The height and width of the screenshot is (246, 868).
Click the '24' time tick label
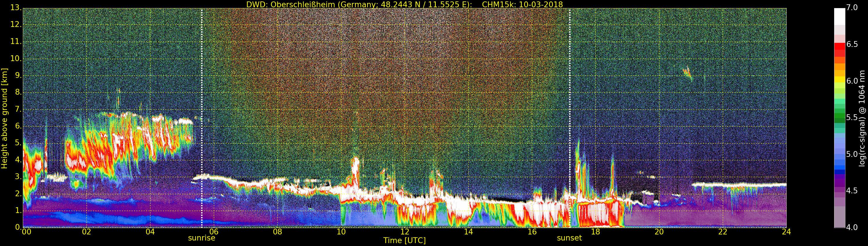tap(786, 232)
